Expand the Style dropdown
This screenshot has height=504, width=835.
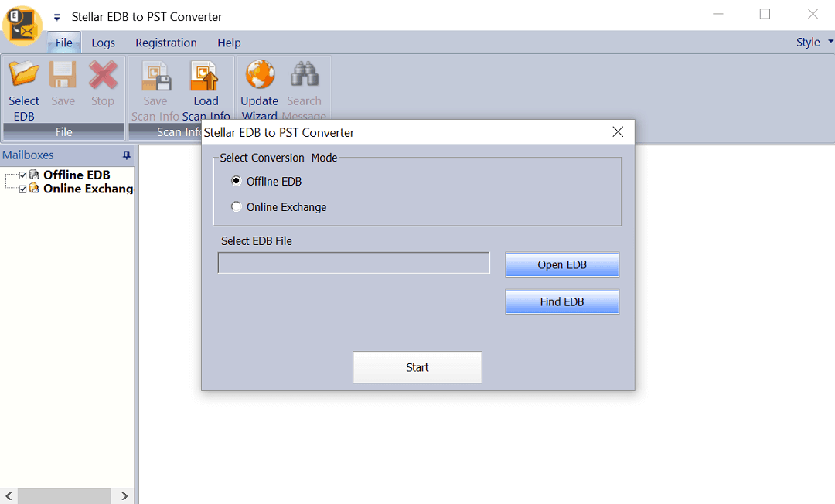click(815, 42)
